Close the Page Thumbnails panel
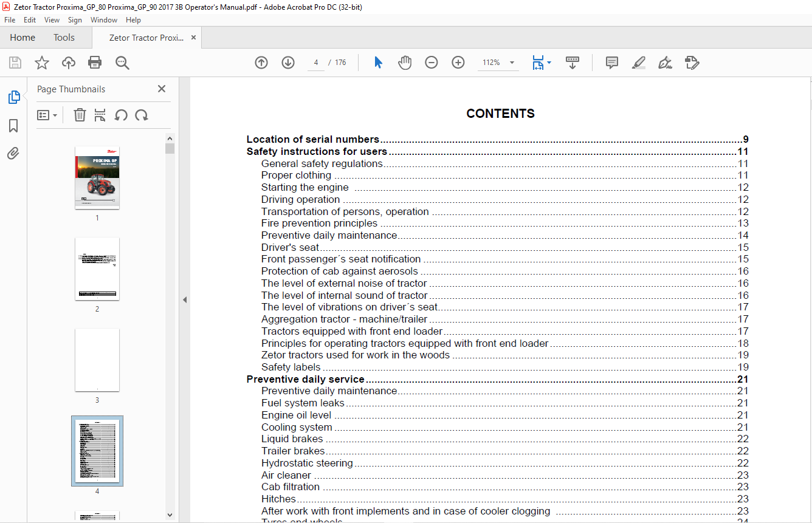Screen dimensions: 812x523 click(162, 89)
